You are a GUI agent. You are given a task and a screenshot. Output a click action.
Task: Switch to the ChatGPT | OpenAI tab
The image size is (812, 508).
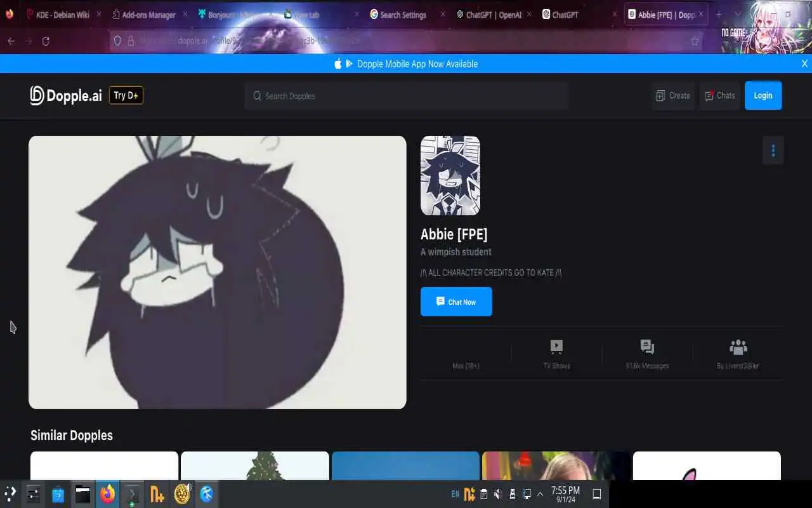(x=492, y=14)
